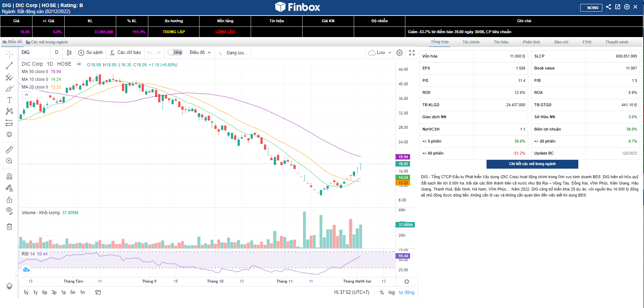Click Chi tiết các mã trong ngành button
This screenshot has width=644, height=308.
click(532, 164)
